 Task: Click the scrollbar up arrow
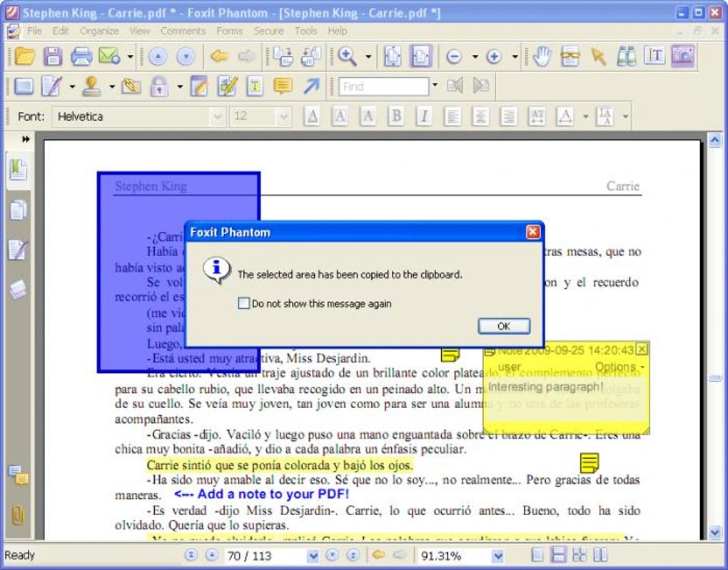pyautogui.click(x=715, y=139)
